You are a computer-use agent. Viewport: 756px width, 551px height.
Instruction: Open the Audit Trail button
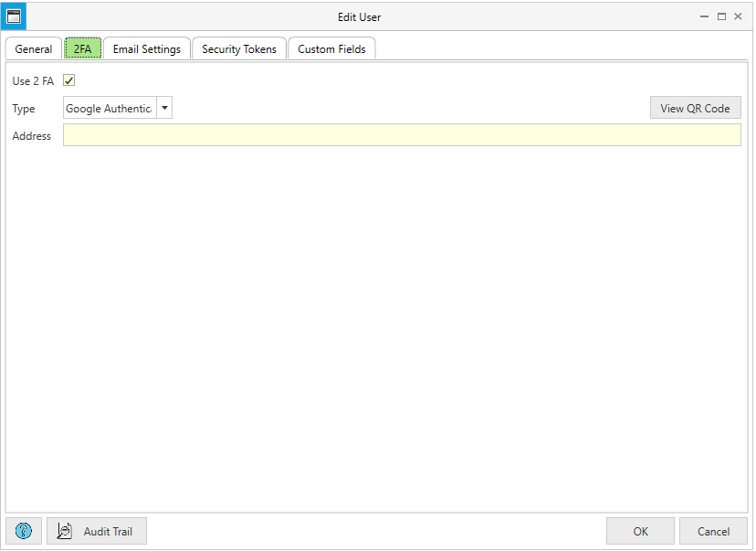click(x=97, y=531)
